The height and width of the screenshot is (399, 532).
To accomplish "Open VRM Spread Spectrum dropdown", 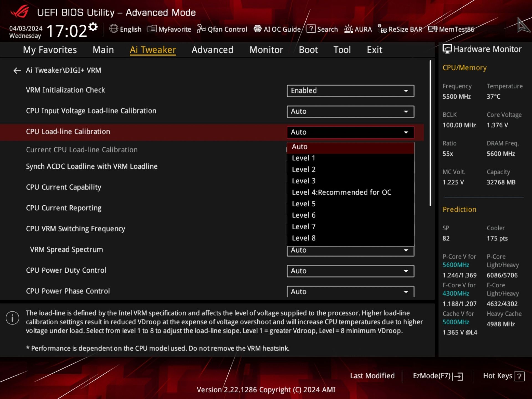I will (x=351, y=251).
